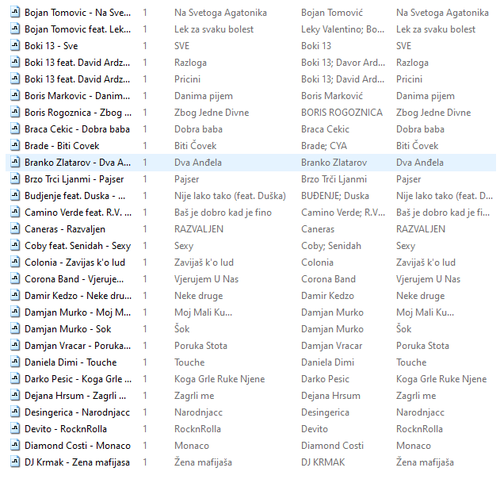Click the music file icon for Boki 13 - Sve
Screen dimensions: 500x483
(15, 46)
